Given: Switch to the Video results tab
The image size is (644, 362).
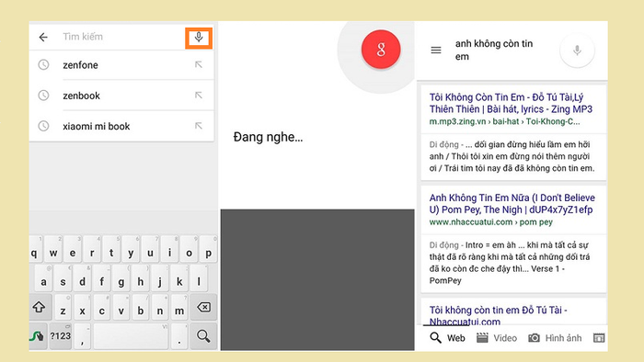Looking at the screenshot, I should (x=497, y=338).
